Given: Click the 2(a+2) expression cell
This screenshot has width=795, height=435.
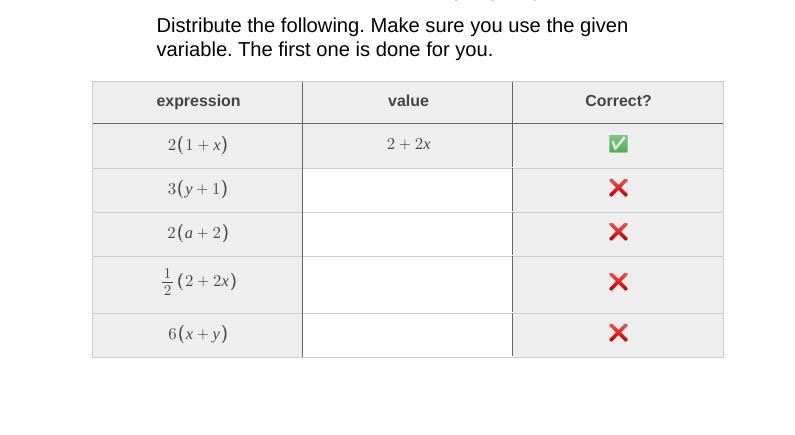Looking at the screenshot, I should pyautogui.click(x=197, y=235).
